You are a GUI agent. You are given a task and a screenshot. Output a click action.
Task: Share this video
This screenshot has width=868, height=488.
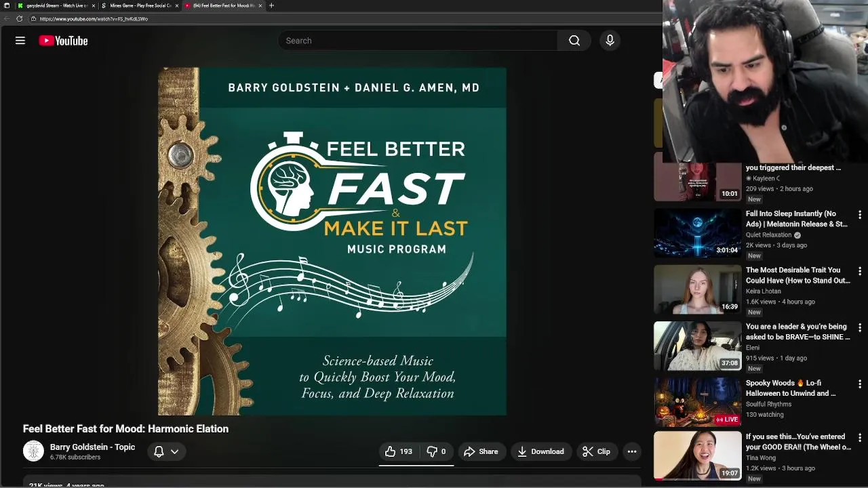coord(481,451)
